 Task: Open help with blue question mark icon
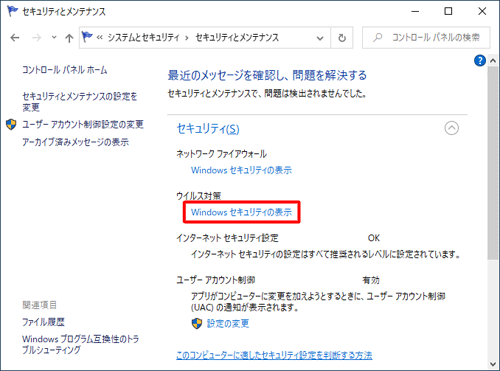[x=480, y=61]
